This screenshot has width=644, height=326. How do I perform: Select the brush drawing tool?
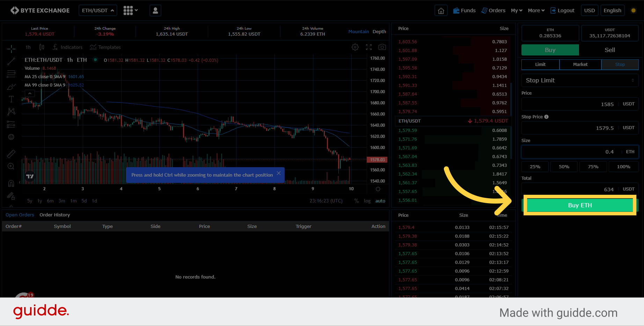(x=11, y=87)
